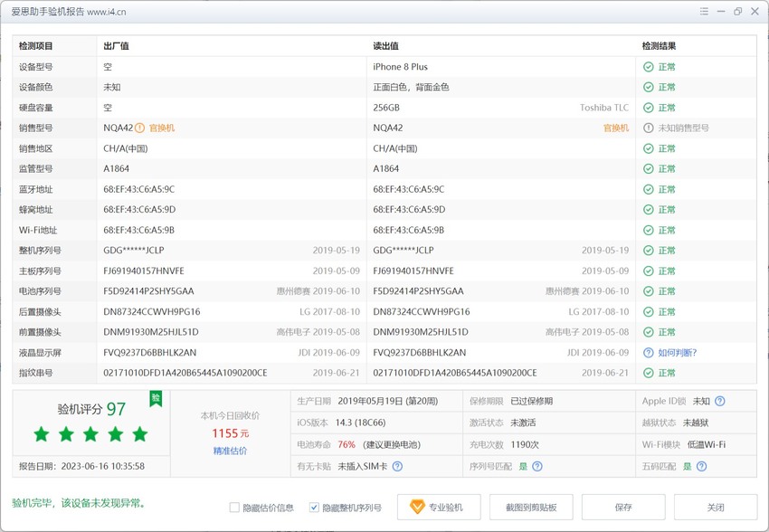The width and height of the screenshot is (769, 532).
Task: Click the 验机评分 97 score
Action: [91, 409]
